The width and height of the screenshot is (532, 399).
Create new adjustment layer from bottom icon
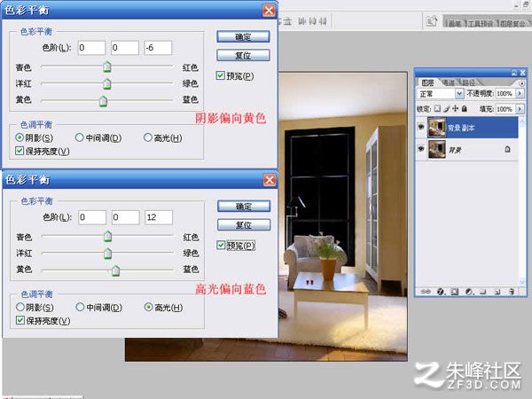[x=469, y=292]
